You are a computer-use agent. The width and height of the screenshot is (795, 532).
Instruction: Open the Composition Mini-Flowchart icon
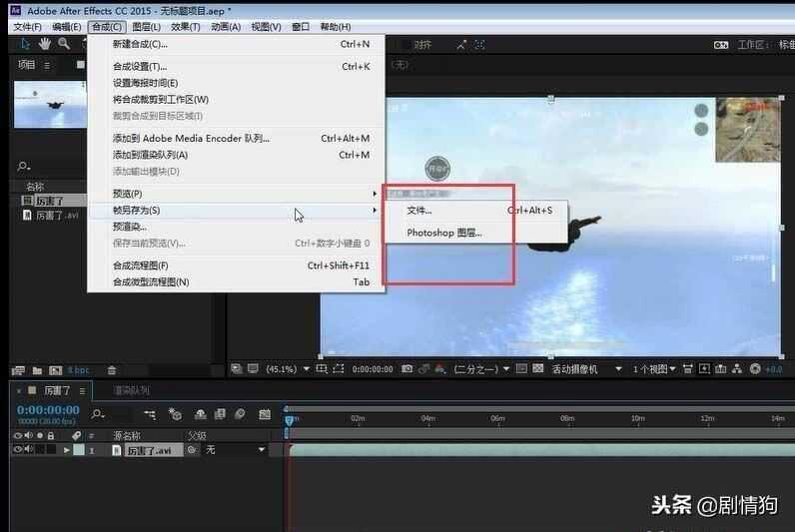pos(150,414)
